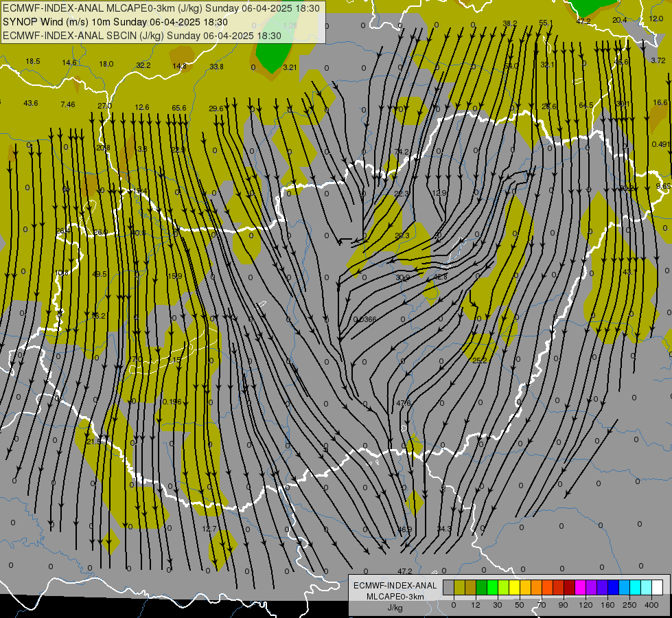Select the 38.2 value near top edge

509,23
